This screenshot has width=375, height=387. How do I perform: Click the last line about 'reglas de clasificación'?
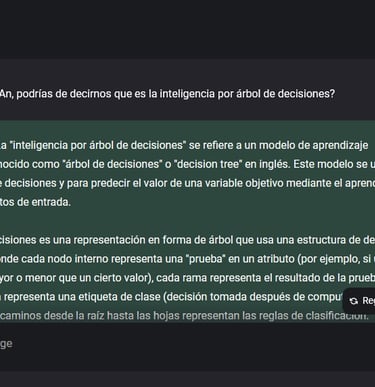point(184,316)
